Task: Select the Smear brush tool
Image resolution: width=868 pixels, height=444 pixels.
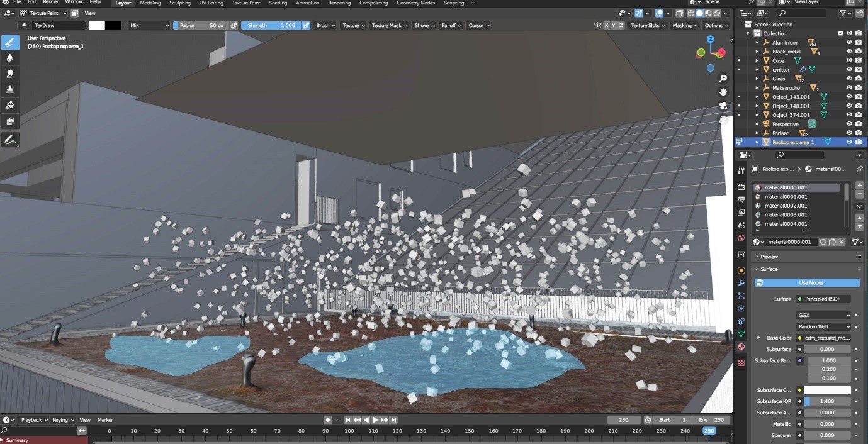Action: (10, 74)
